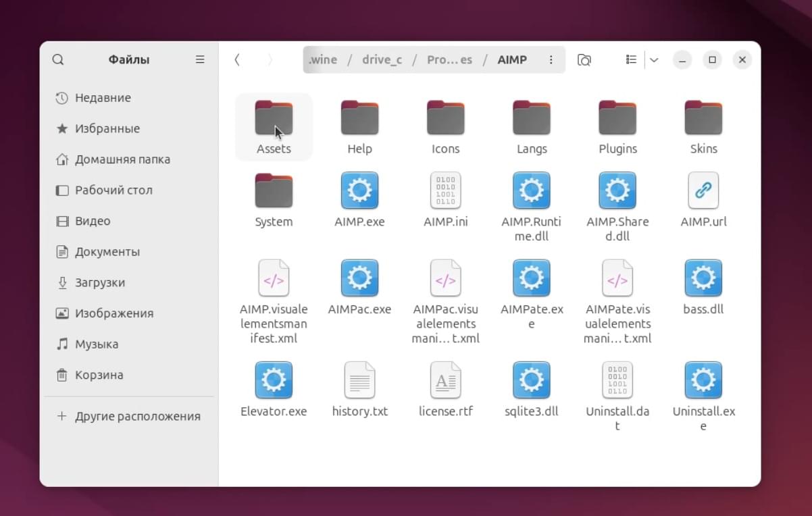Open Рабочий стол in the sidebar
The image size is (812, 516).
click(x=129, y=190)
